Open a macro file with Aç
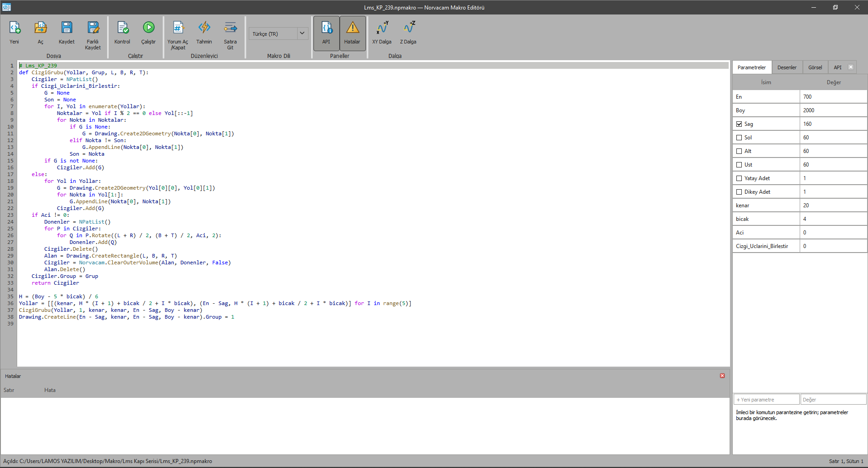868x468 pixels. pos(41,33)
